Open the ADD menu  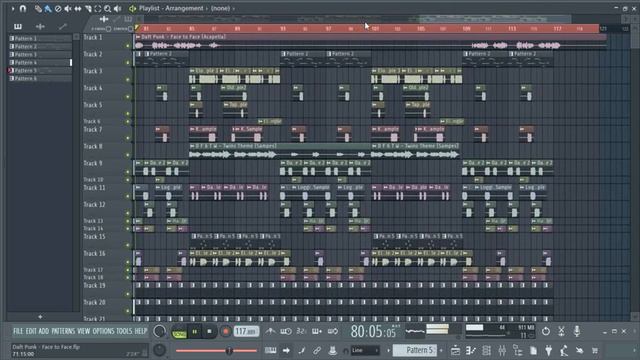(44, 331)
